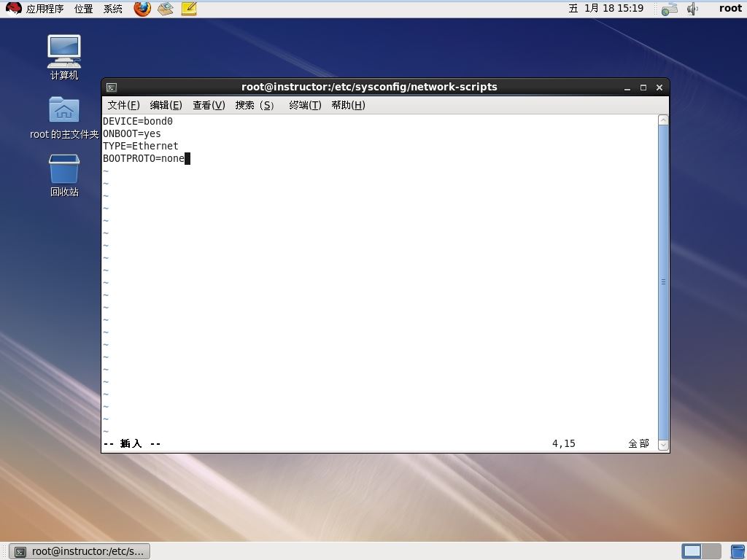Viewport: 747px width, 560px height.
Task: Click the -- 插入 -- mode indicator
Action: [132, 444]
